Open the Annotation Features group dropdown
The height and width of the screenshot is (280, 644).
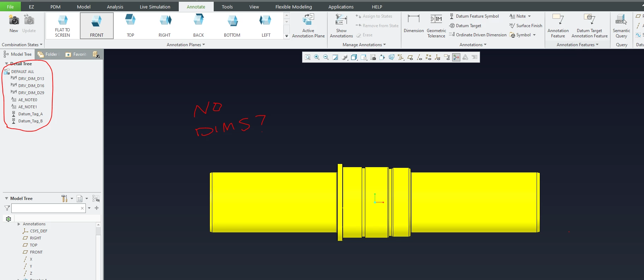click(x=578, y=45)
